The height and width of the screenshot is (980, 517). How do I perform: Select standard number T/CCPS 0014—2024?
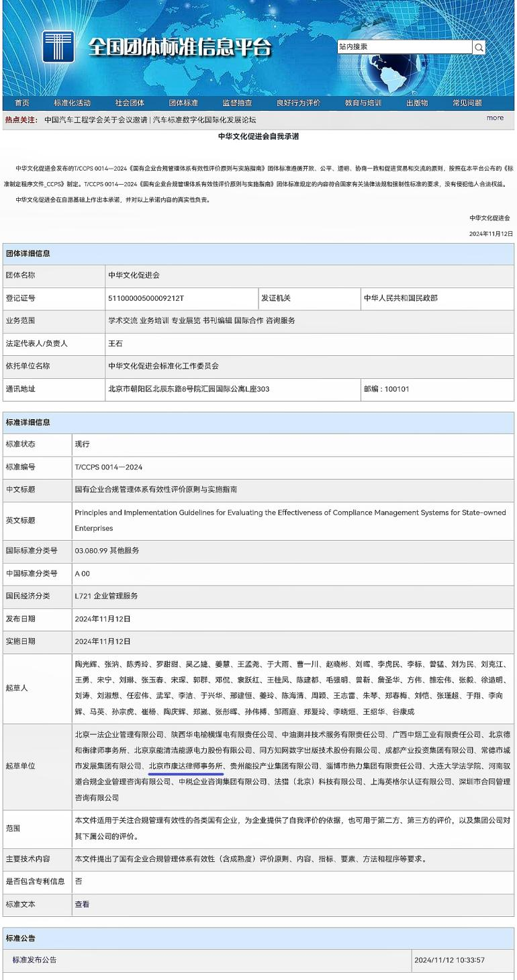pos(109,467)
